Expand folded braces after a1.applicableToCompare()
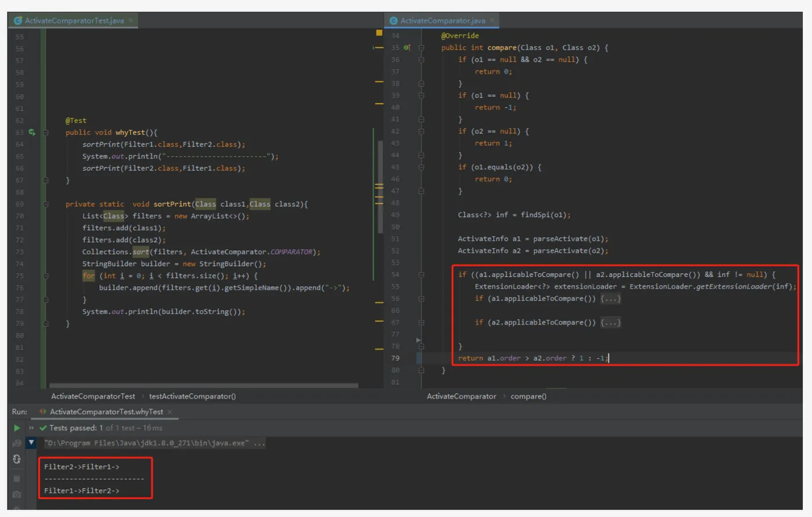 click(x=611, y=299)
